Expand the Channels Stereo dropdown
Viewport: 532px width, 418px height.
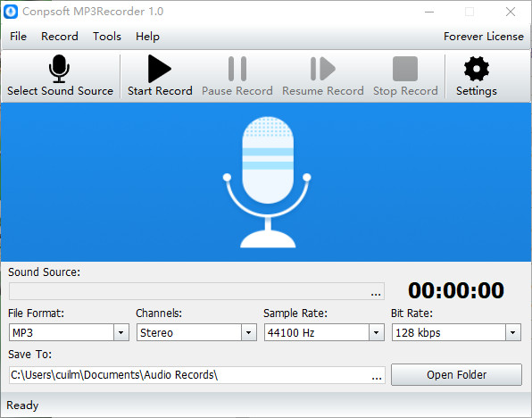pos(249,332)
